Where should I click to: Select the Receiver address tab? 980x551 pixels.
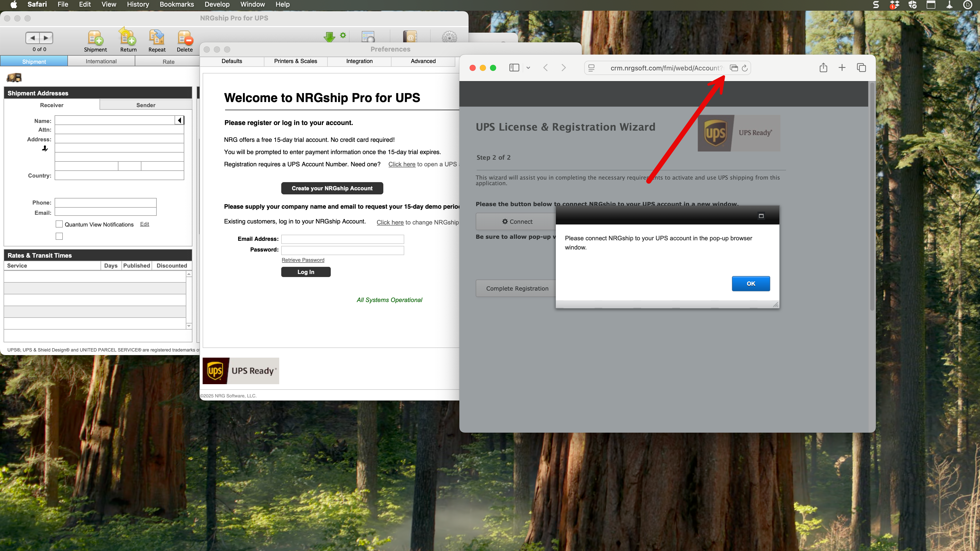(52, 105)
